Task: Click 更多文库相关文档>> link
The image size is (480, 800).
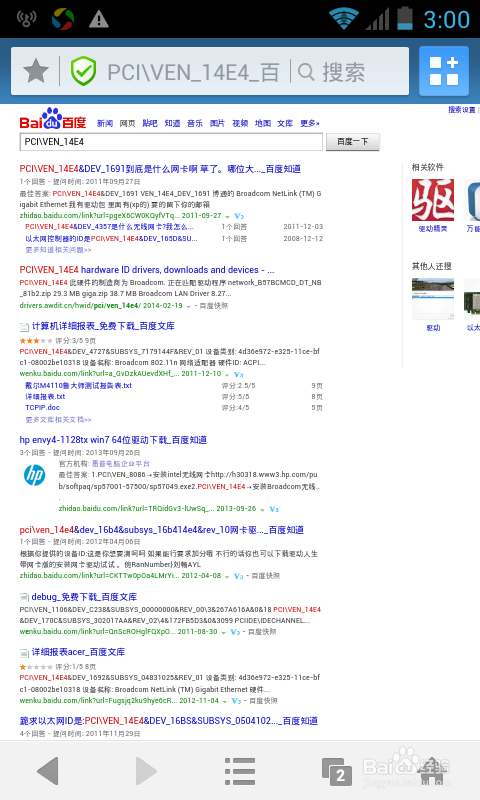Action: click(58, 419)
